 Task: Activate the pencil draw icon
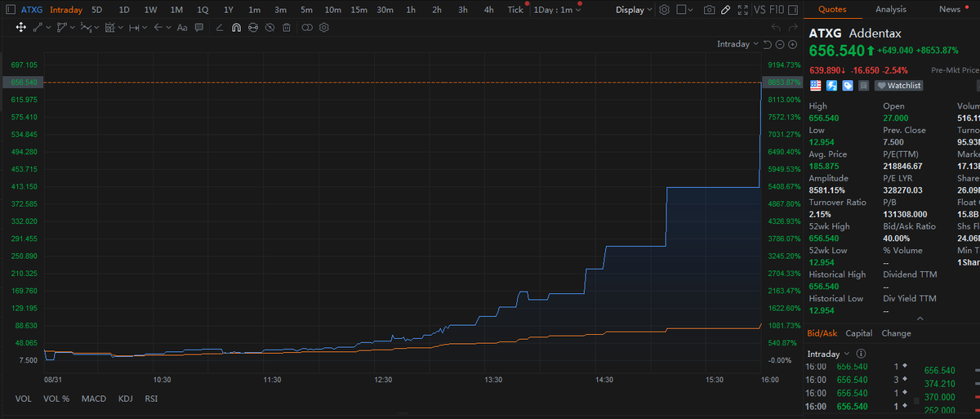(725, 10)
